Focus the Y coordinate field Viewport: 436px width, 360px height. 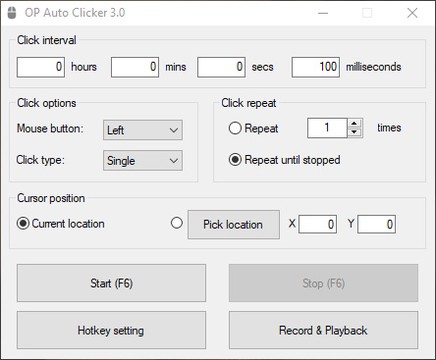(x=376, y=224)
